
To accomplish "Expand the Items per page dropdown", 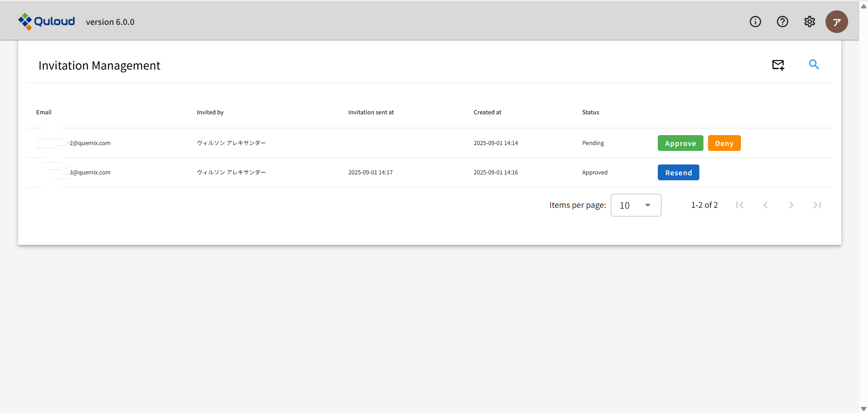I will (636, 205).
